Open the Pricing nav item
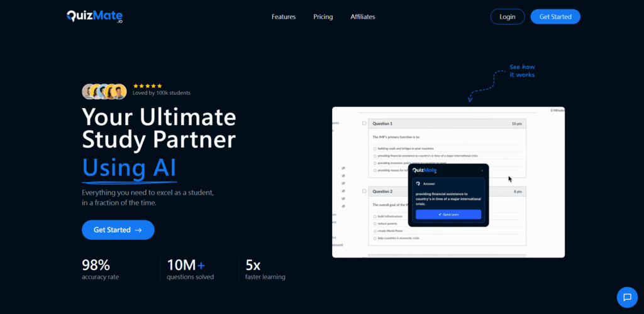Screen dimensions: 644x314 coord(323,17)
